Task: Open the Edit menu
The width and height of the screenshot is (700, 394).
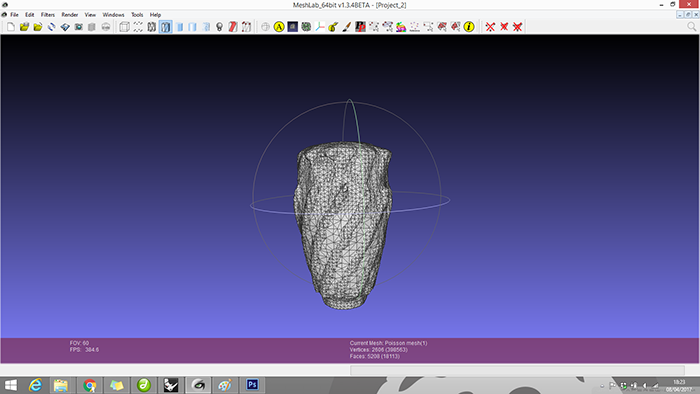Action: click(29, 15)
